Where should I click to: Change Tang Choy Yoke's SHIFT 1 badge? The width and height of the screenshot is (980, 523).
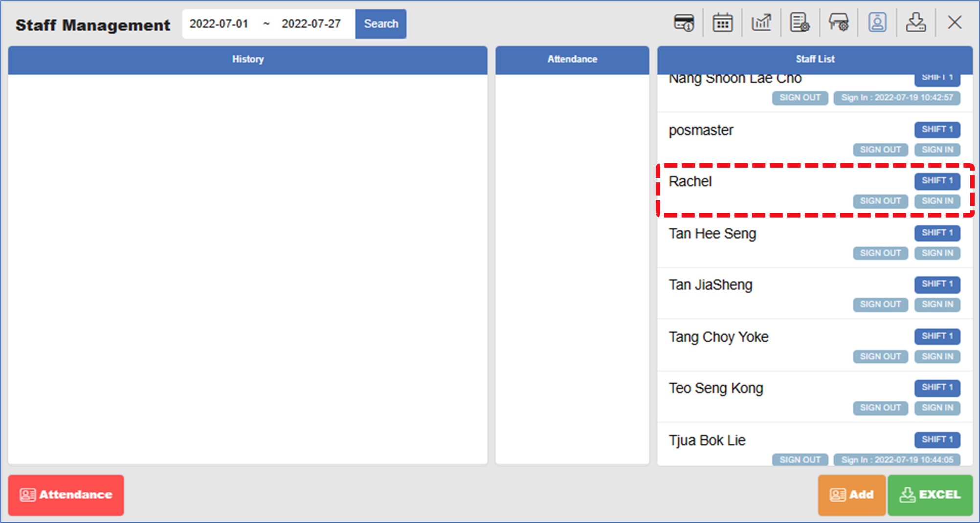(x=937, y=336)
